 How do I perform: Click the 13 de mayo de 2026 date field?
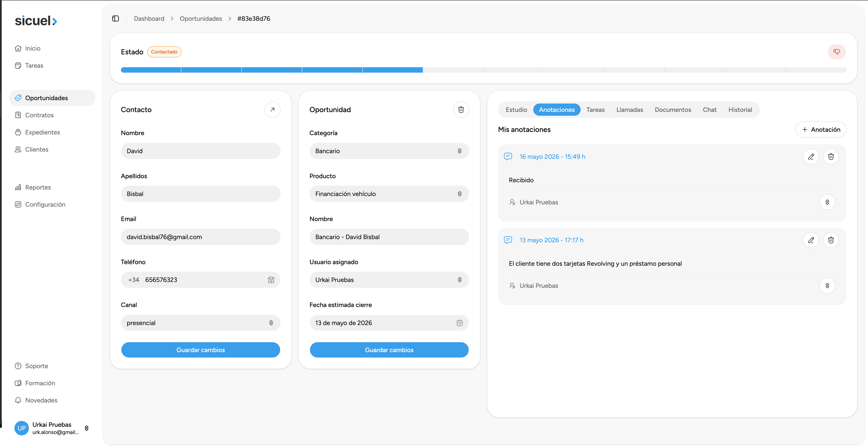pos(389,323)
